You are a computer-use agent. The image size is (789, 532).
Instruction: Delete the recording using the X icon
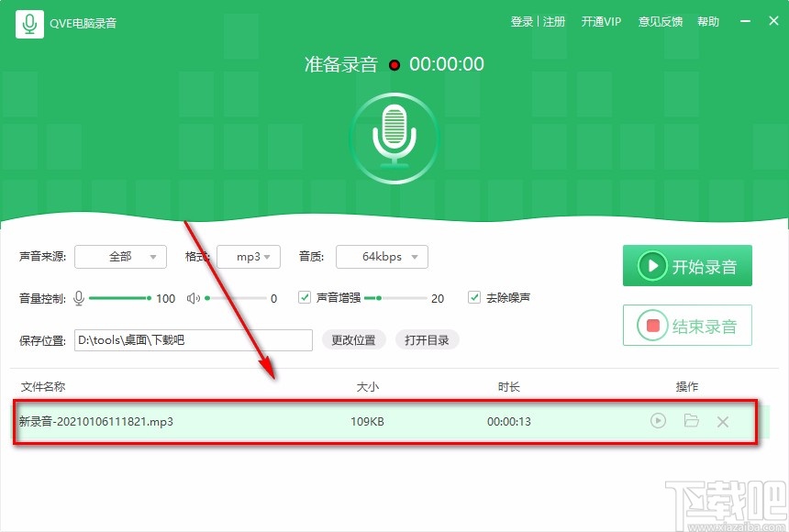click(x=723, y=420)
